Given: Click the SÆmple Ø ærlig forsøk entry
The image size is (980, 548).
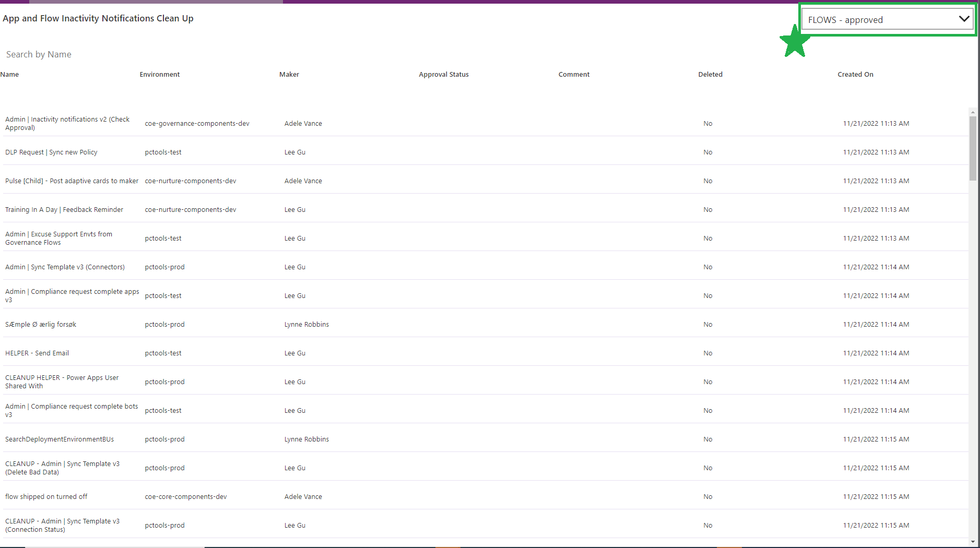Looking at the screenshot, I should (40, 324).
